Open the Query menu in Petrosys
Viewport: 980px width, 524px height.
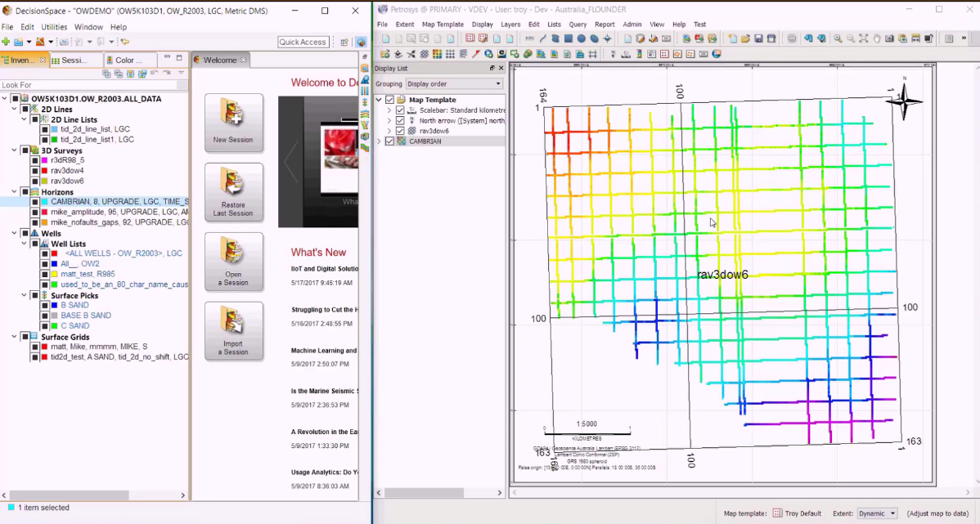[x=578, y=25]
